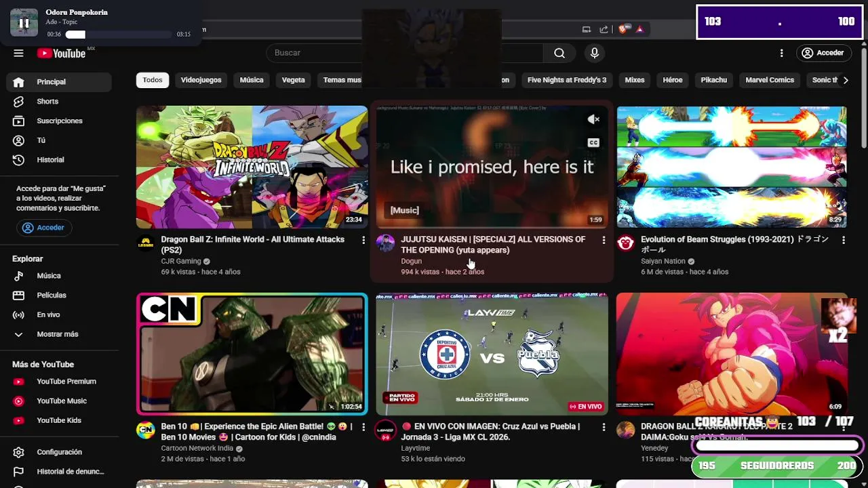Open the Beam Struggles video thumbnail

732,167
